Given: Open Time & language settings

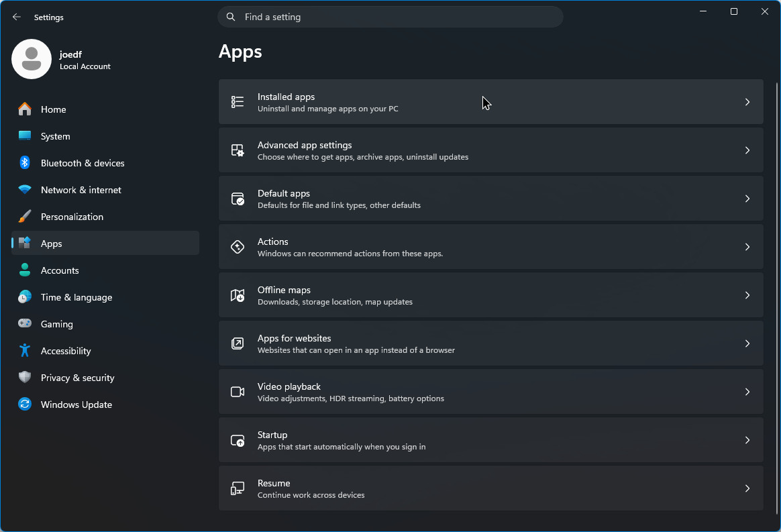Looking at the screenshot, I should pos(105,297).
